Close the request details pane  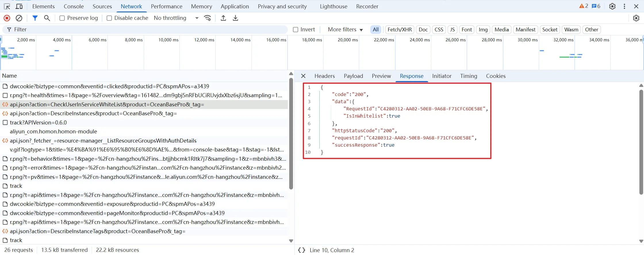(x=303, y=76)
